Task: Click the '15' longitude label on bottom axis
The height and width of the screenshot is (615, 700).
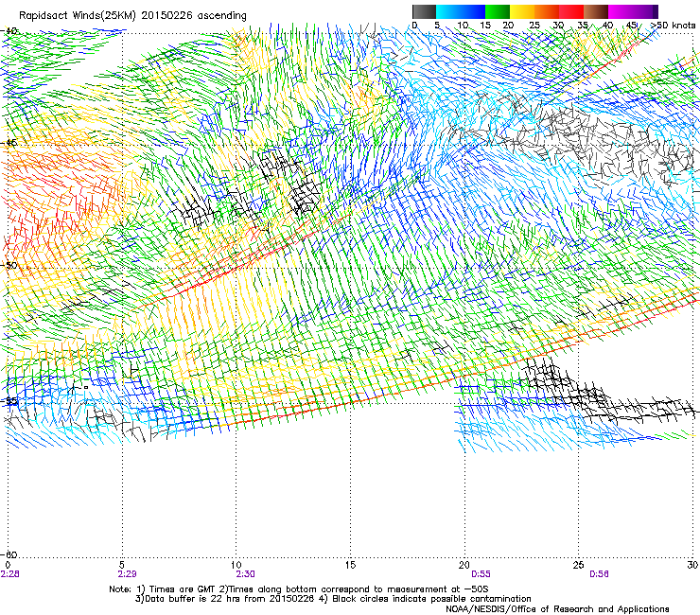Action: 350,565
